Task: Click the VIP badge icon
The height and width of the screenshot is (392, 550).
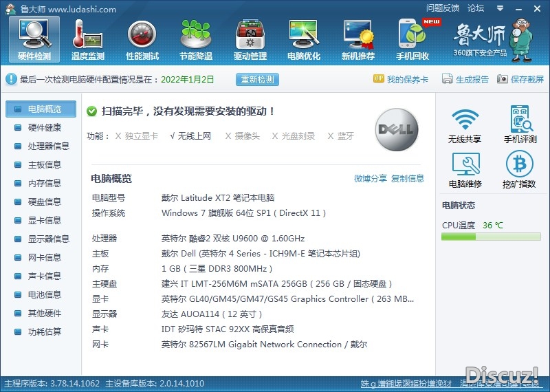Action: point(379,78)
